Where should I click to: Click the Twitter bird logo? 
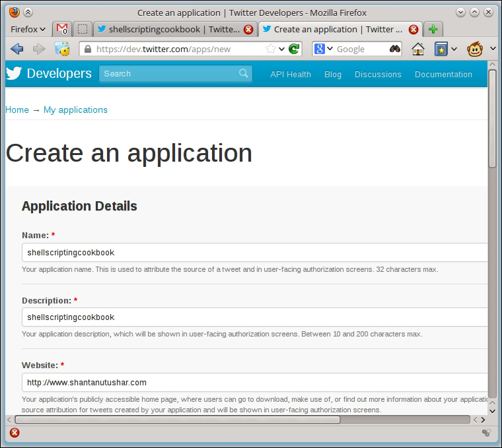(13, 73)
